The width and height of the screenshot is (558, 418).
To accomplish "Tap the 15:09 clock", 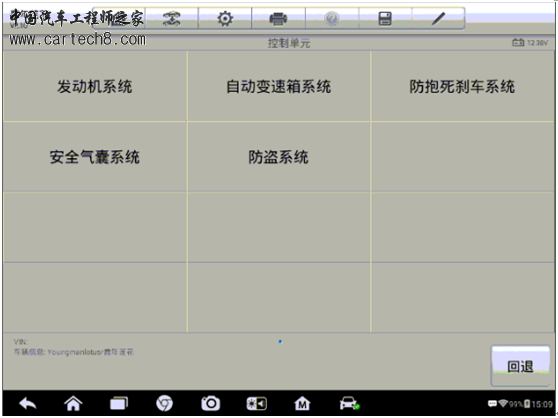I will pos(542,404).
